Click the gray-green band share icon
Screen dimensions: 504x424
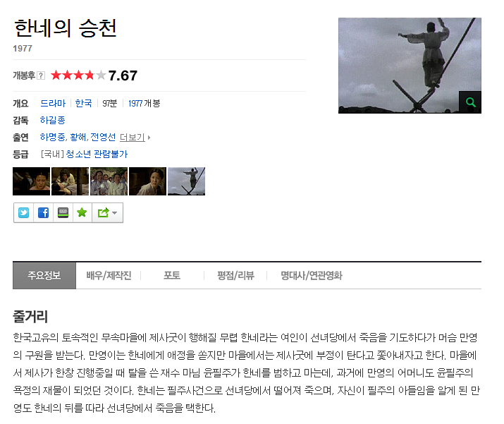click(63, 212)
